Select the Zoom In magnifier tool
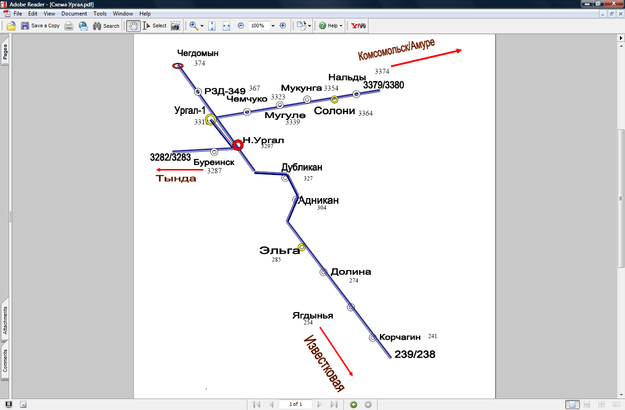Screen dimensions: 625x410 click(x=193, y=26)
